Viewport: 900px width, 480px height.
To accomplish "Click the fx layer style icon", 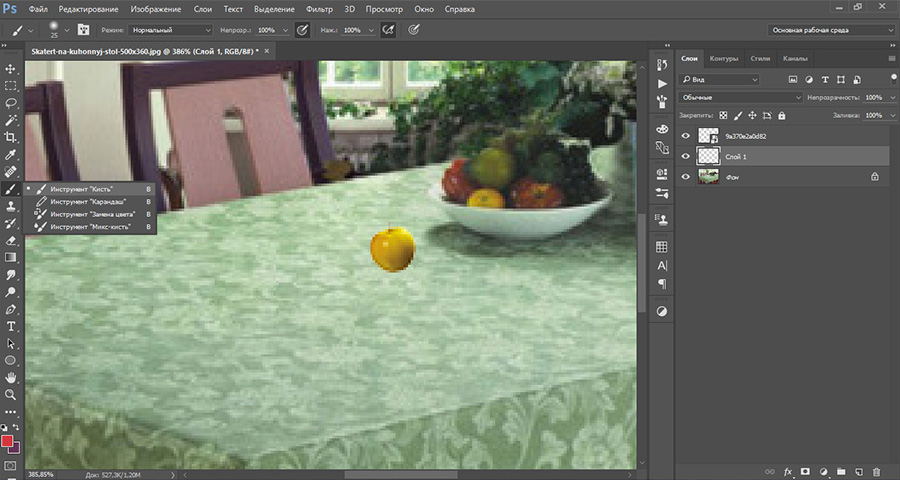I will click(x=788, y=471).
